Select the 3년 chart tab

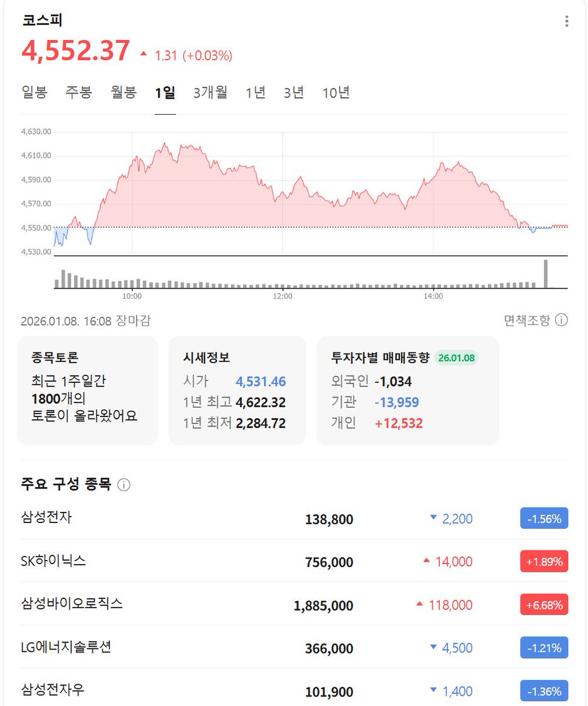[293, 92]
